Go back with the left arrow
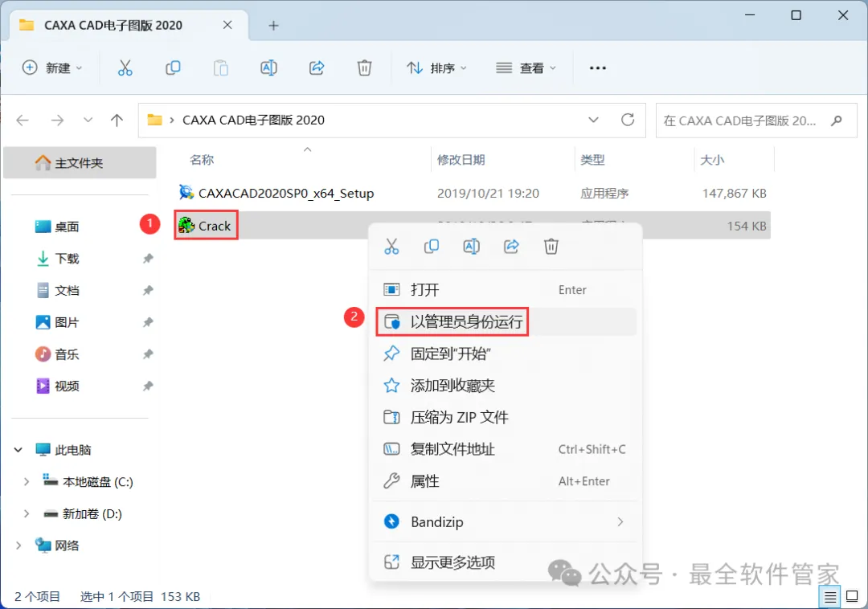Screen dimensions: 868x609 23,120
